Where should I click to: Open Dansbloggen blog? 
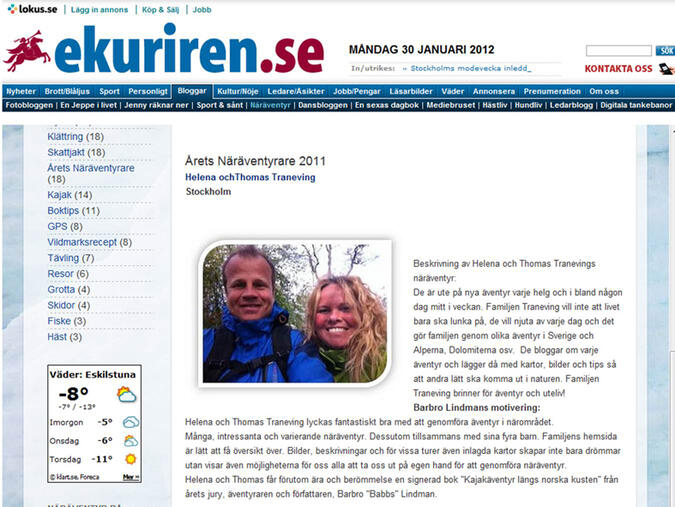click(323, 105)
